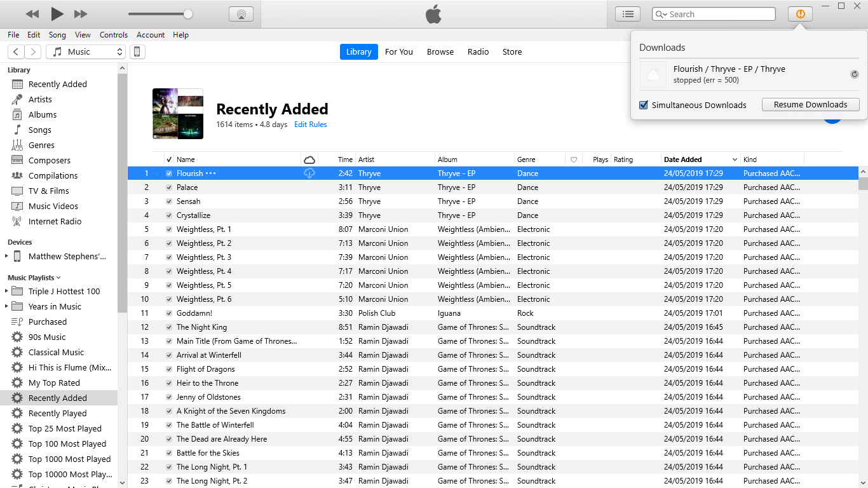This screenshot has width=868, height=488.
Task: Switch to the For You tab
Action: click(399, 52)
